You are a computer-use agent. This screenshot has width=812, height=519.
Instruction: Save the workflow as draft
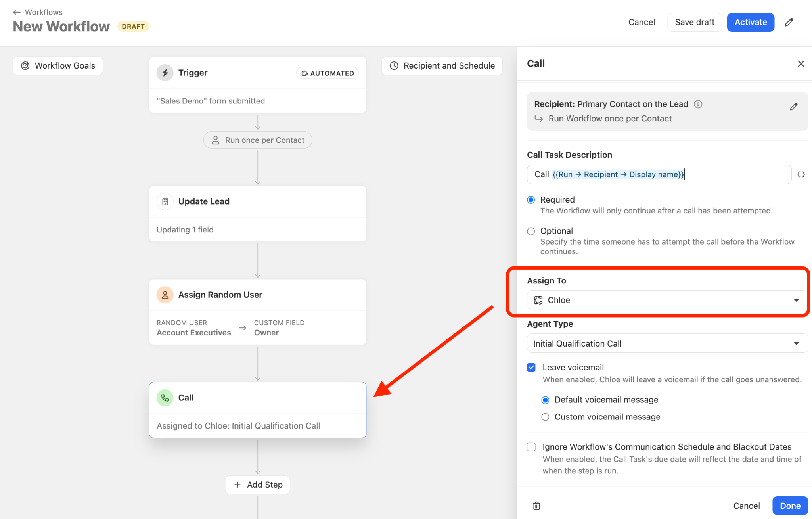pyautogui.click(x=695, y=22)
